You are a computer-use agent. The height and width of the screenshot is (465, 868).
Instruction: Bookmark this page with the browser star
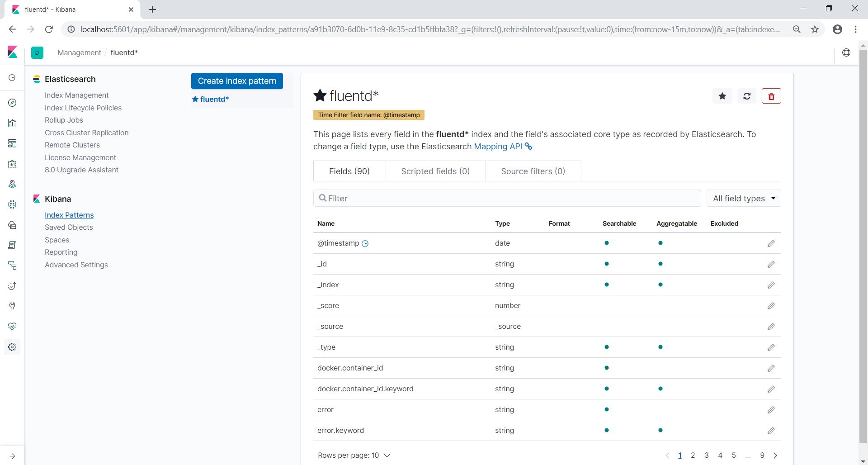coord(815,29)
